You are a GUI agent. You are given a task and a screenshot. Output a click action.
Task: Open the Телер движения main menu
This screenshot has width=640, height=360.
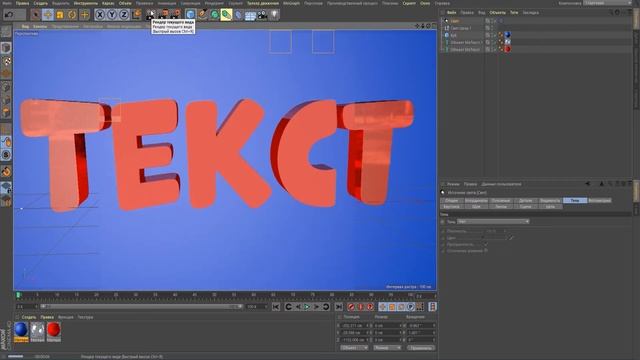click(263, 3)
